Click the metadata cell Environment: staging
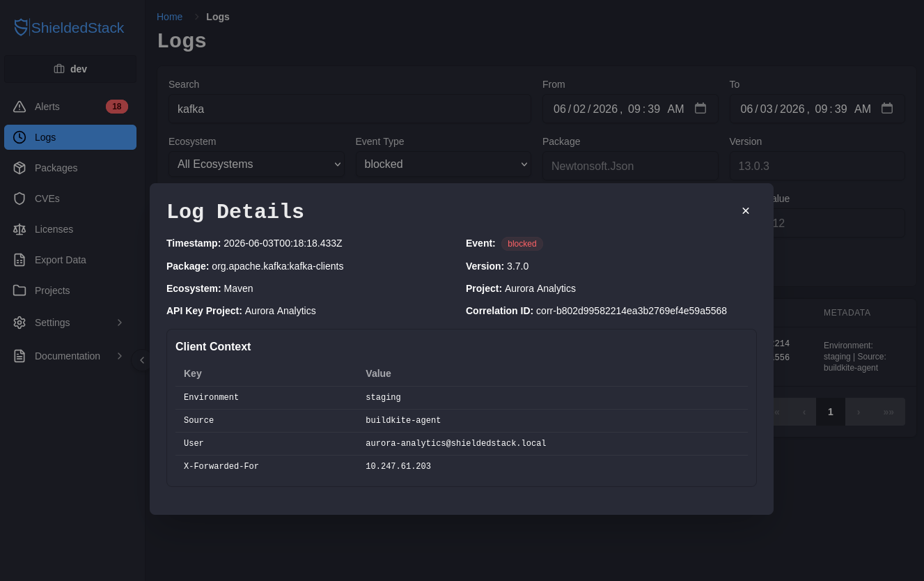Screen dimensions: 924x581 click(x=855, y=357)
